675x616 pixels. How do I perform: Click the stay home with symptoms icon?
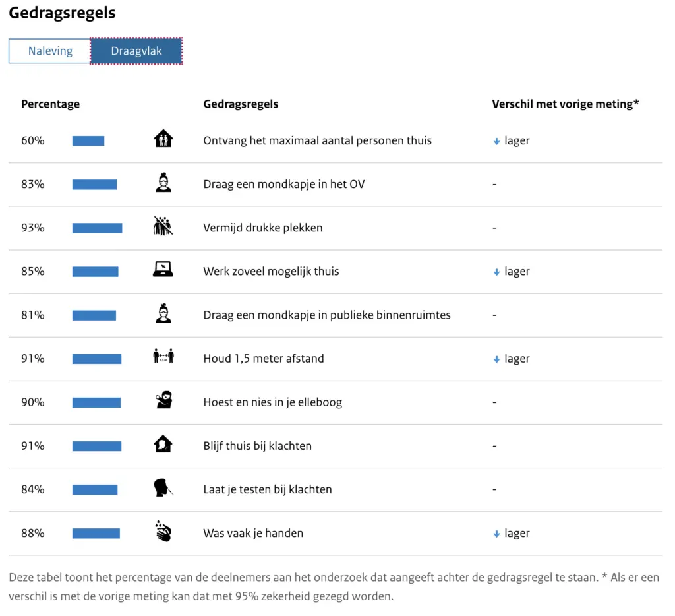[163, 445]
